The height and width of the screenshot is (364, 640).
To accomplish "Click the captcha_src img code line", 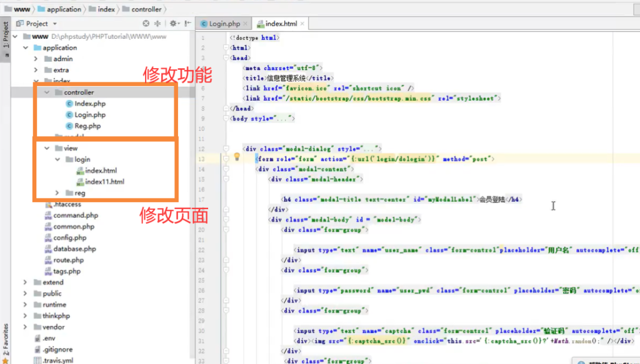I will click(x=464, y=341).
